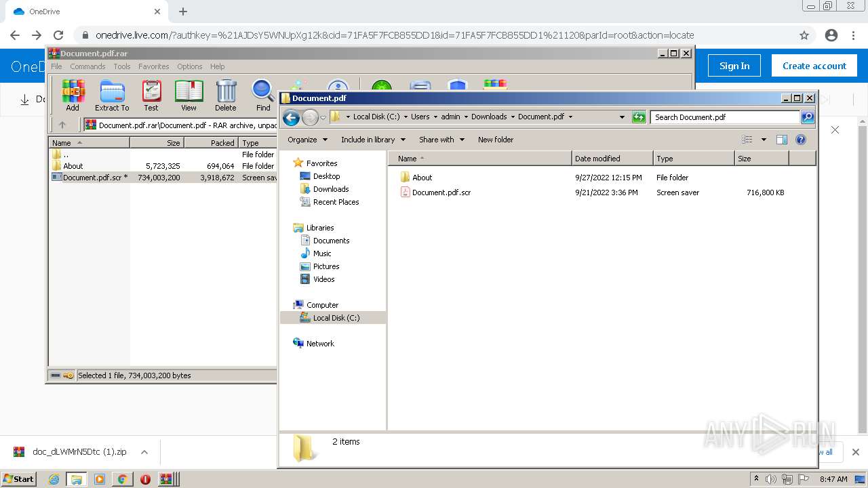Viewport: 868px width, 488px height.
Task: Click the OneDrive Sign In button
Action: click(x=734, y=66)
